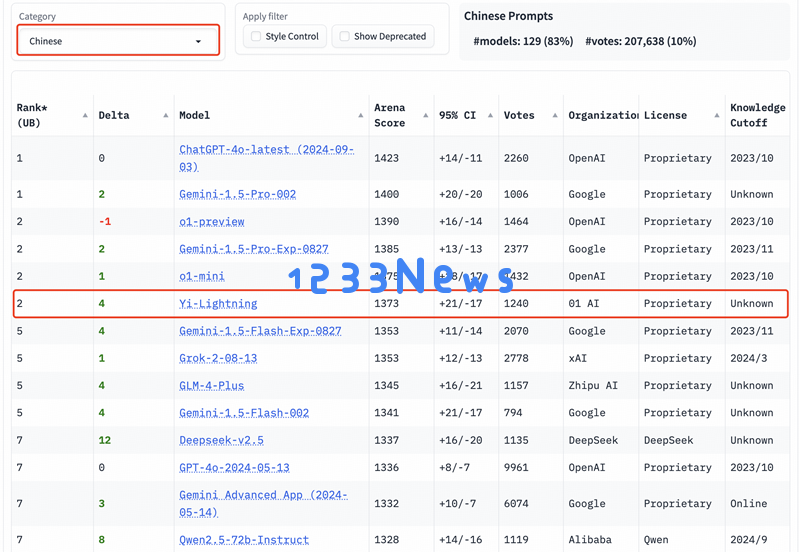This screenshot has width=800, height=552.
Task: Open the Gemini-1.5-Pro-Exp-0827 link
Action: click(254, 249)
